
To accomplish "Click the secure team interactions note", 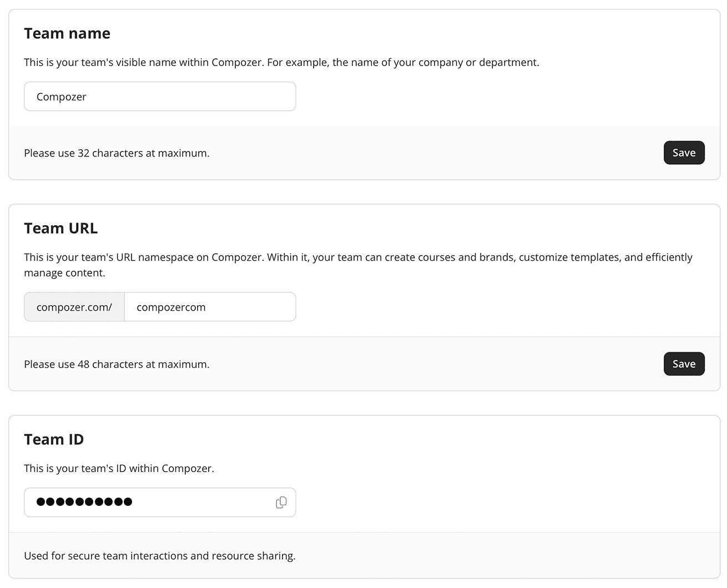I will [x=160, y=556].
